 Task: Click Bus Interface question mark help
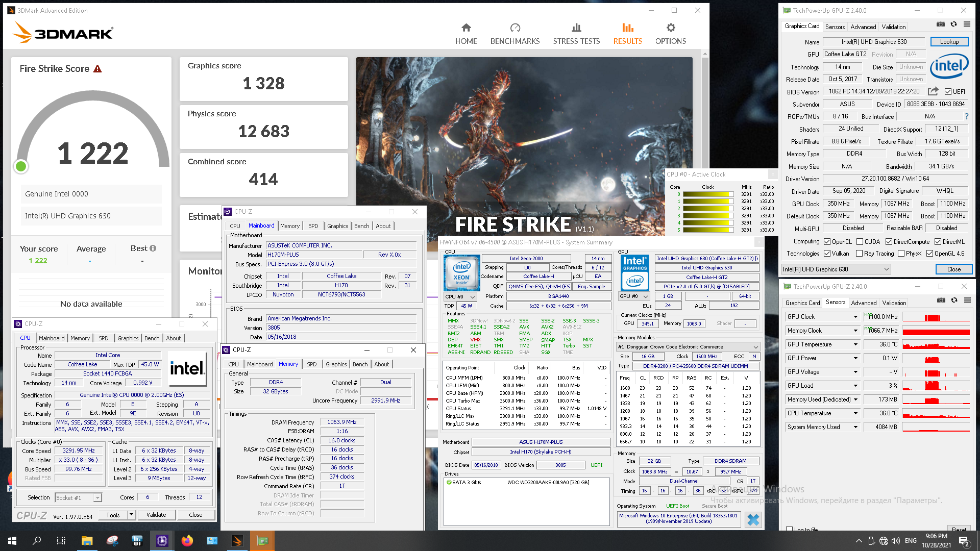point(966,116)
